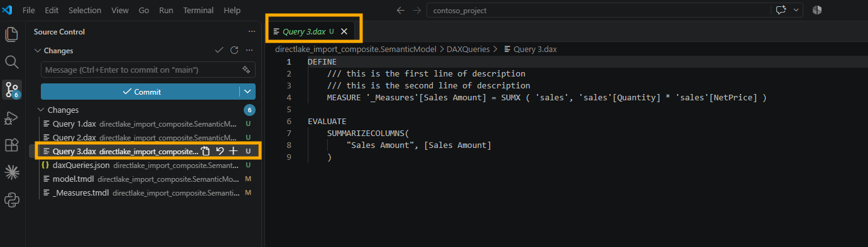Open more actions next to refresh icon
The width and height of the screenshot is (868, 247).
[x=249, y=50]
